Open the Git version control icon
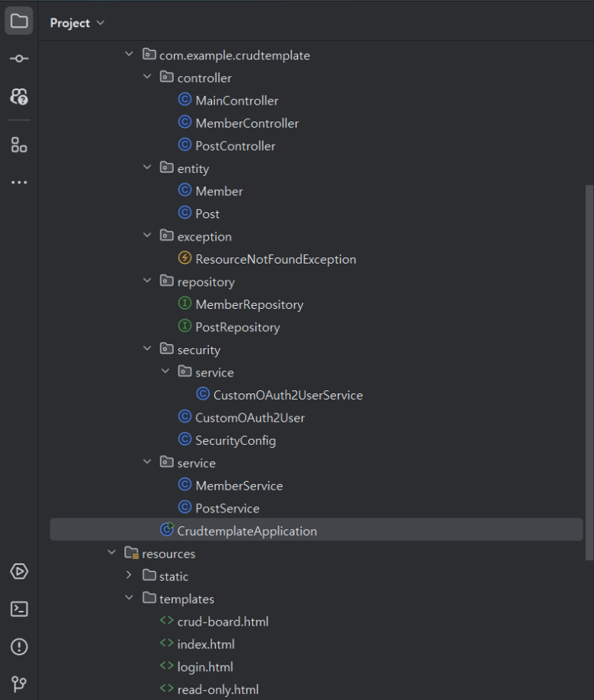 (x=18, y=684)
